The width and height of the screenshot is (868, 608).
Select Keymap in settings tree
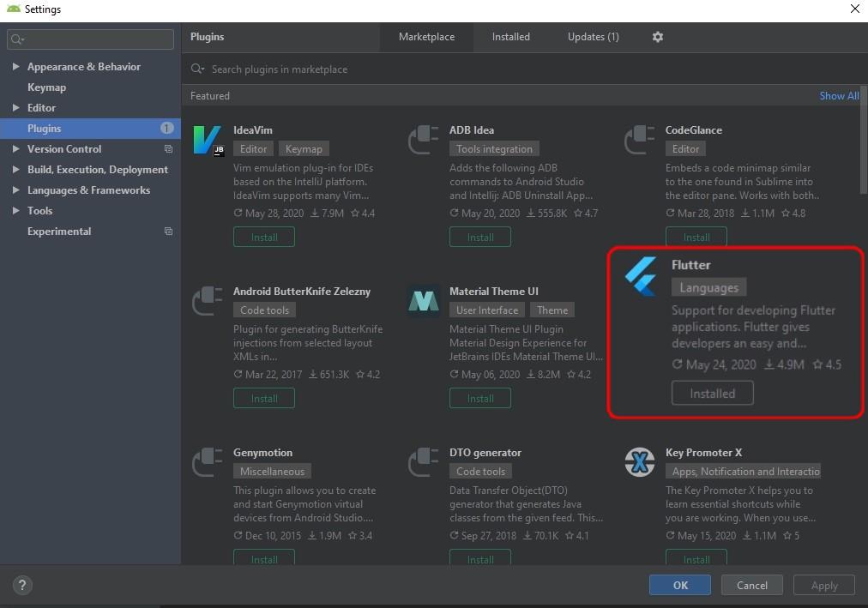coord(46,87)
